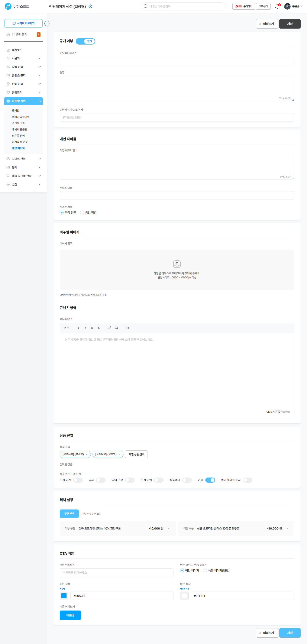Image resolution: width=307 pixels, height=644 pixels.
Task: Select 중앙 정렬 radio button
Action: pyautogui.click(x=82, y=213)
